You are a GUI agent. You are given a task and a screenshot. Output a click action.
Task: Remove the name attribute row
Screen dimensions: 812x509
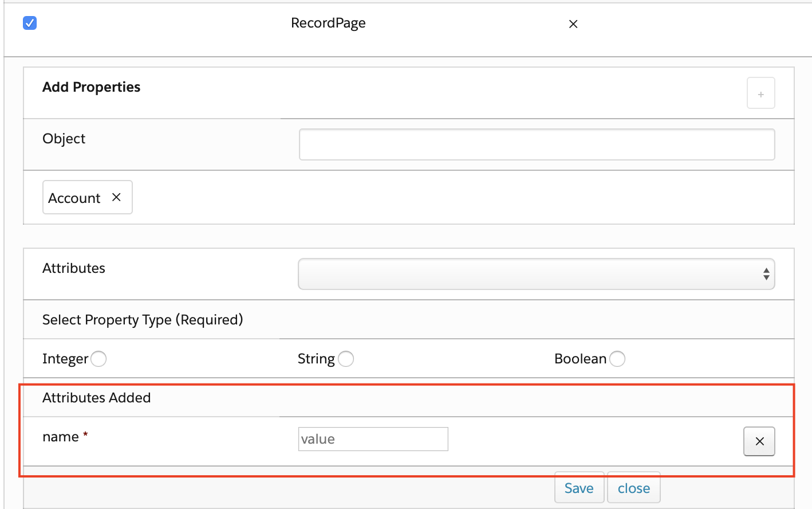coord(759,441)
